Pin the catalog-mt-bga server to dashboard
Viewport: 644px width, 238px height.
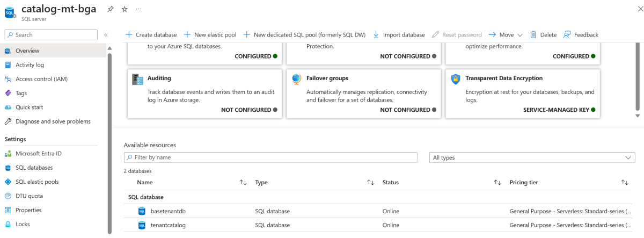(x=110, y=9)
